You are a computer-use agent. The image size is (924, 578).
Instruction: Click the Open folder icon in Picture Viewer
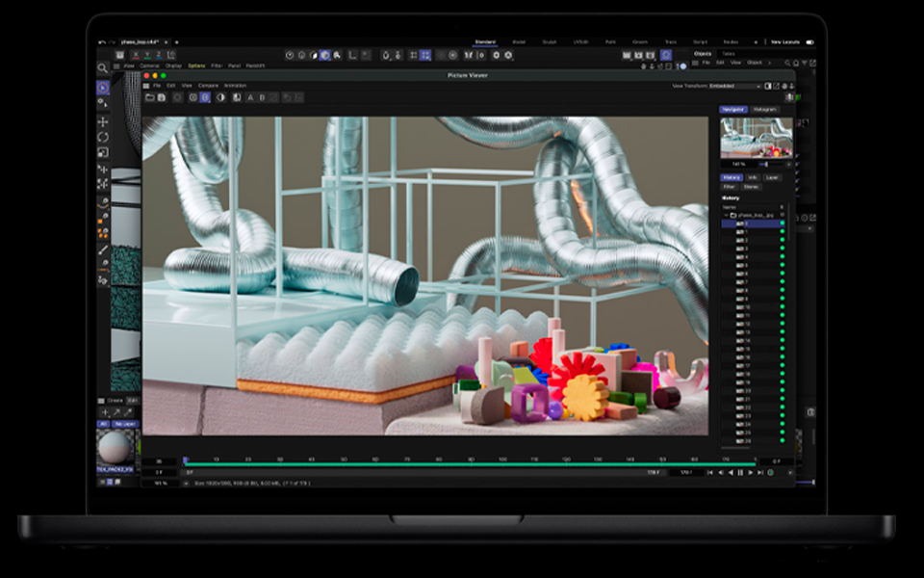149,97
